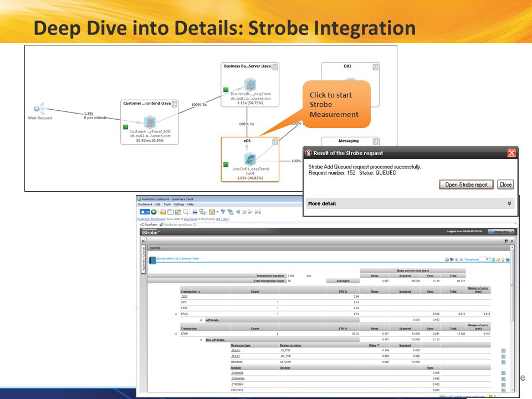Click the export dashboard icon with green arrow

[178, 212]
